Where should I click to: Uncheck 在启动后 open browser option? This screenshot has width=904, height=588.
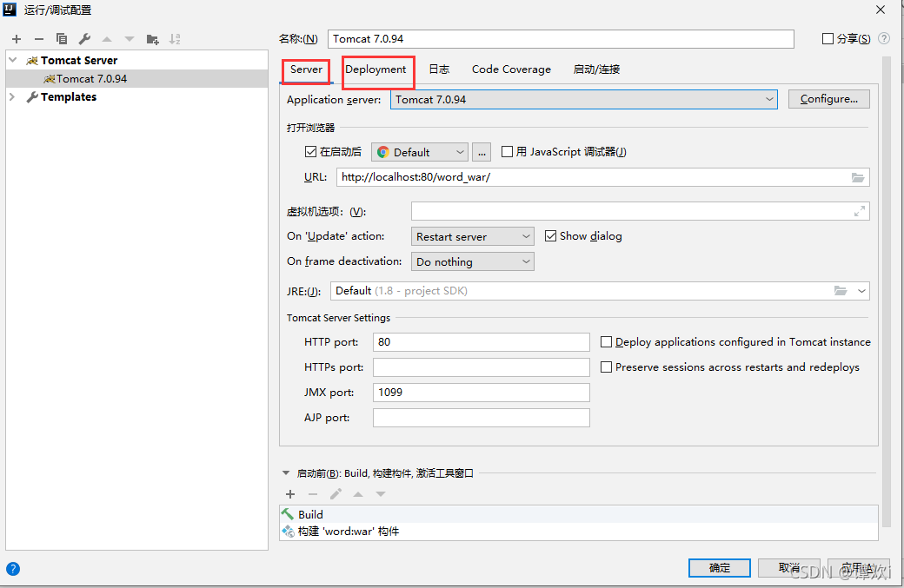tap(311, 151)
